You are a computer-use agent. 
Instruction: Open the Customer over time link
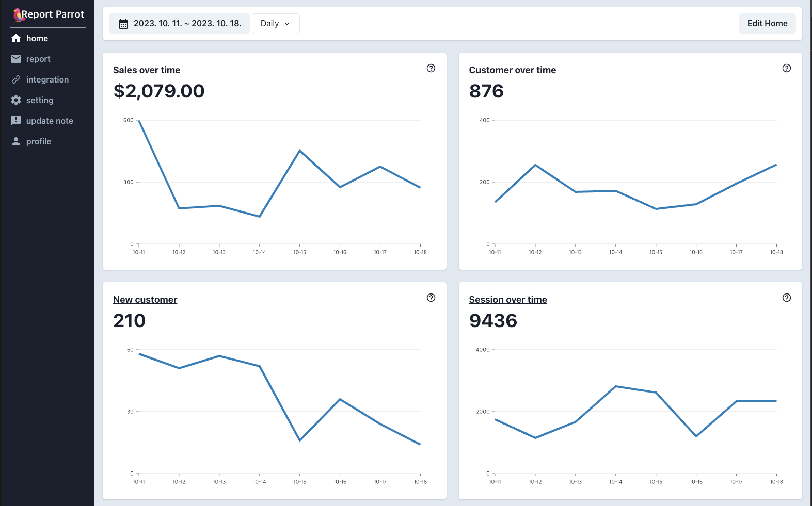512,70
